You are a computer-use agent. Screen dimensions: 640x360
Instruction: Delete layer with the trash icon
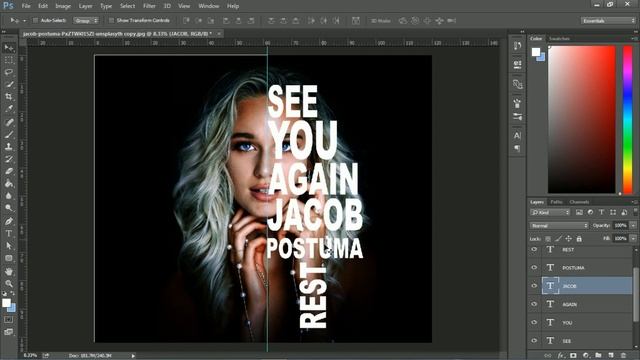(623, 356)
